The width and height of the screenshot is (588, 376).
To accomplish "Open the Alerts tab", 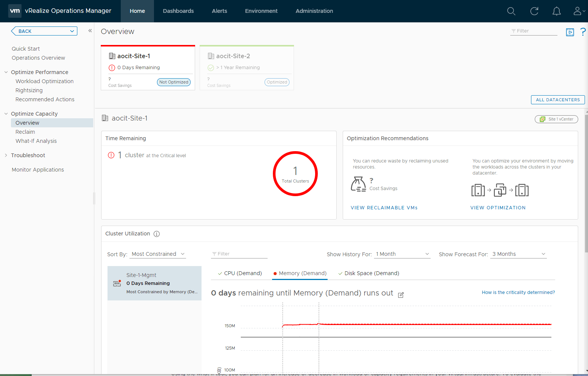I will [220, 11].
